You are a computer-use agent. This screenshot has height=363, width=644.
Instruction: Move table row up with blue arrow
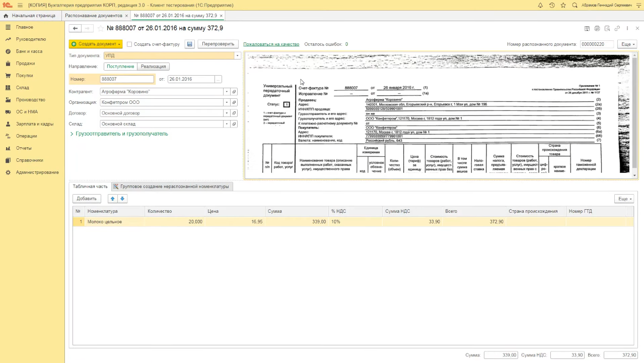pyautogui.click(x=112, y=199)
